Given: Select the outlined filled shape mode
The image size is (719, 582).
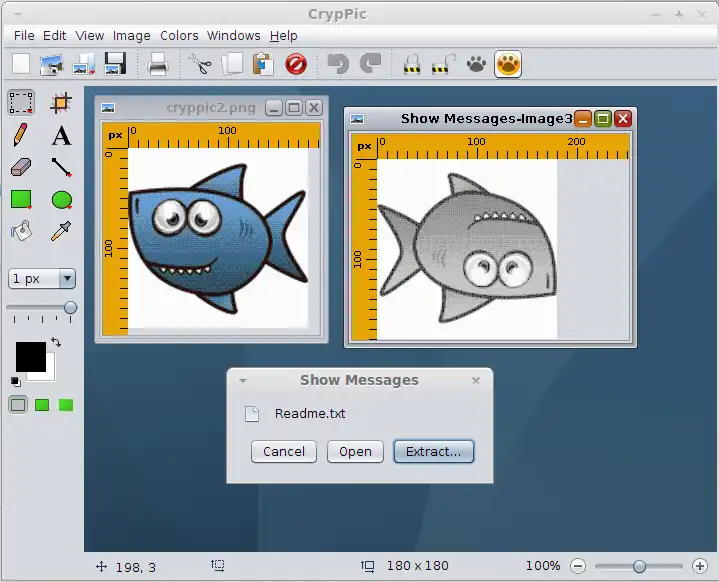Looking at the screenshot, I should [x=42, y=405].
